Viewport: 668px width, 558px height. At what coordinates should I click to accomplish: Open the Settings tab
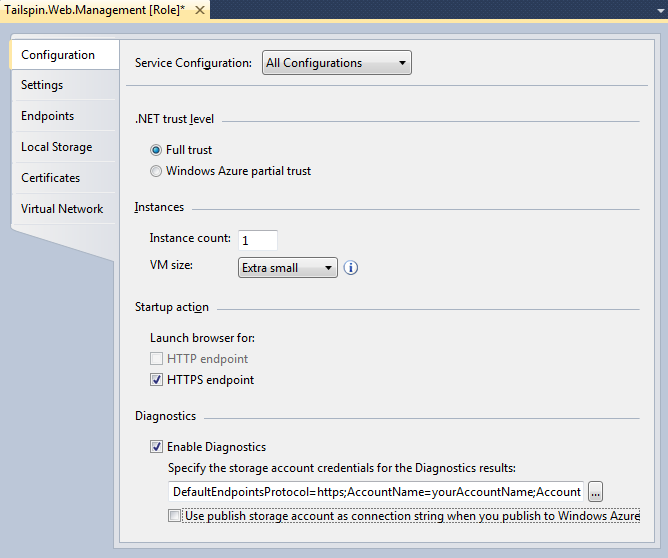(65, 85)
